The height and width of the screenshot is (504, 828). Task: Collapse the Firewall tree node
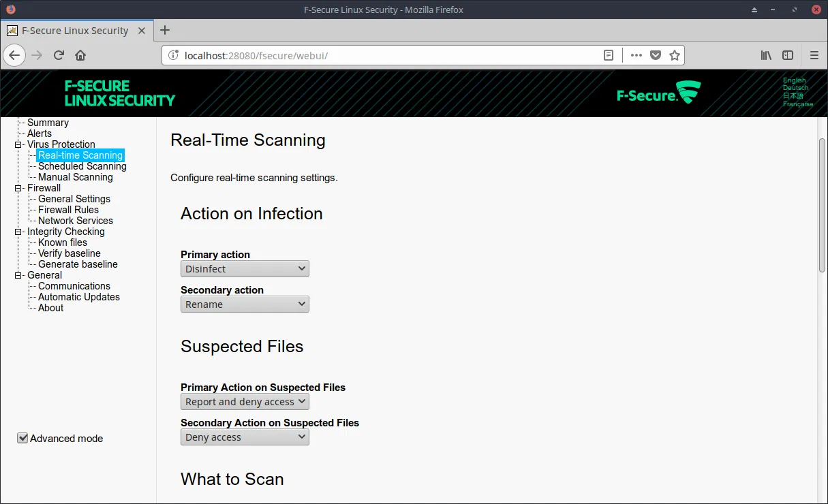tap(18, 188)
